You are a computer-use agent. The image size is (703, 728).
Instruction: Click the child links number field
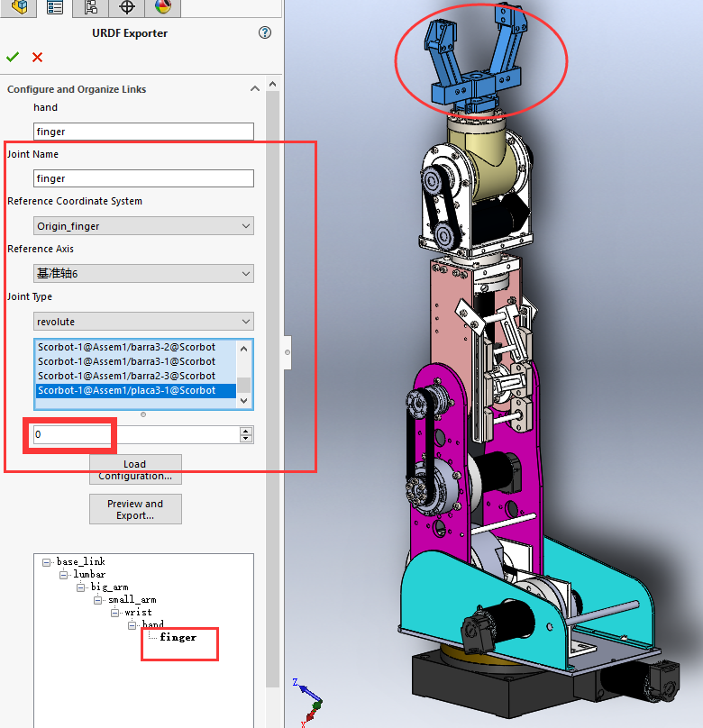click(136, 434)
